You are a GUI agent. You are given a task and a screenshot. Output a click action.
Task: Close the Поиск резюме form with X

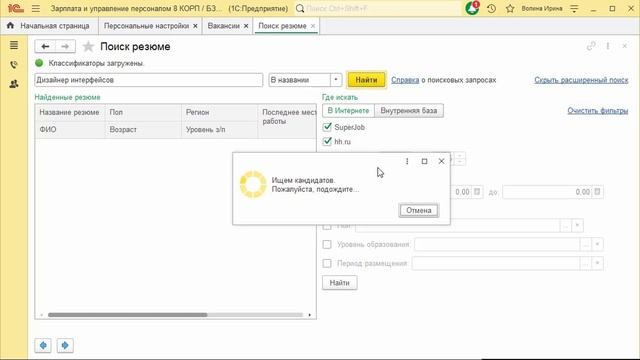click(624, 47)
